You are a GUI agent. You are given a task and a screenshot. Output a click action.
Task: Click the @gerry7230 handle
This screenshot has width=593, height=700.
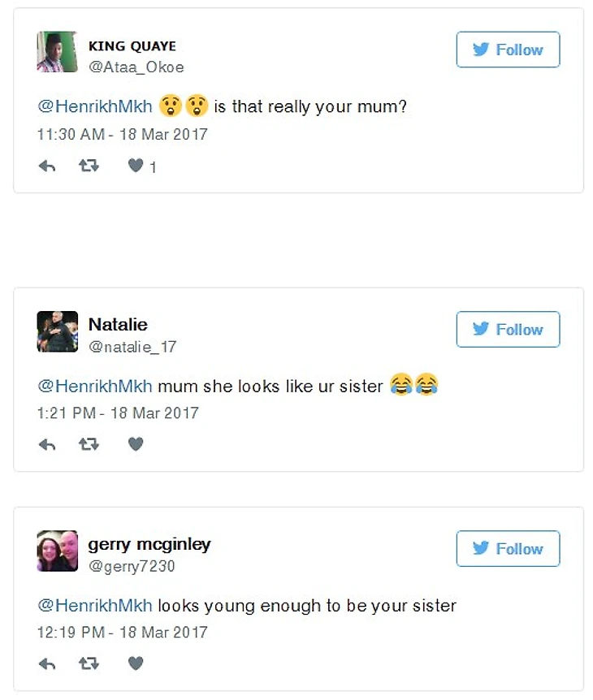pos(132,566)
